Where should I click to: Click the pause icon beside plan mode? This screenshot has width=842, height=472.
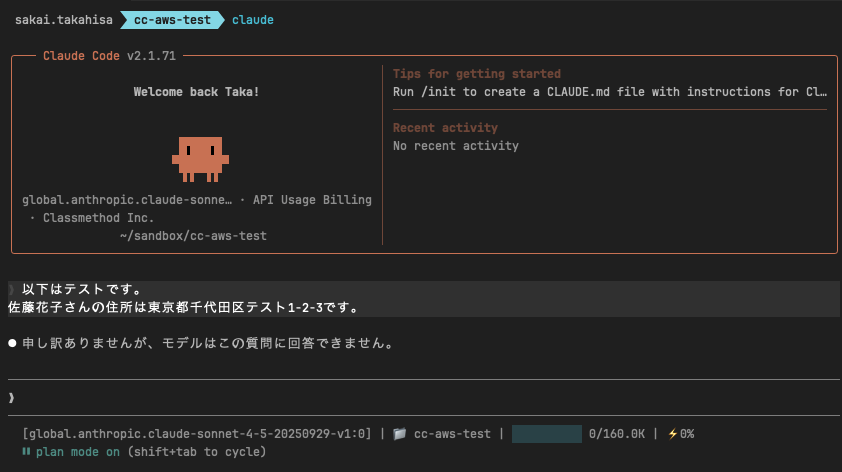tap(26, 452)
